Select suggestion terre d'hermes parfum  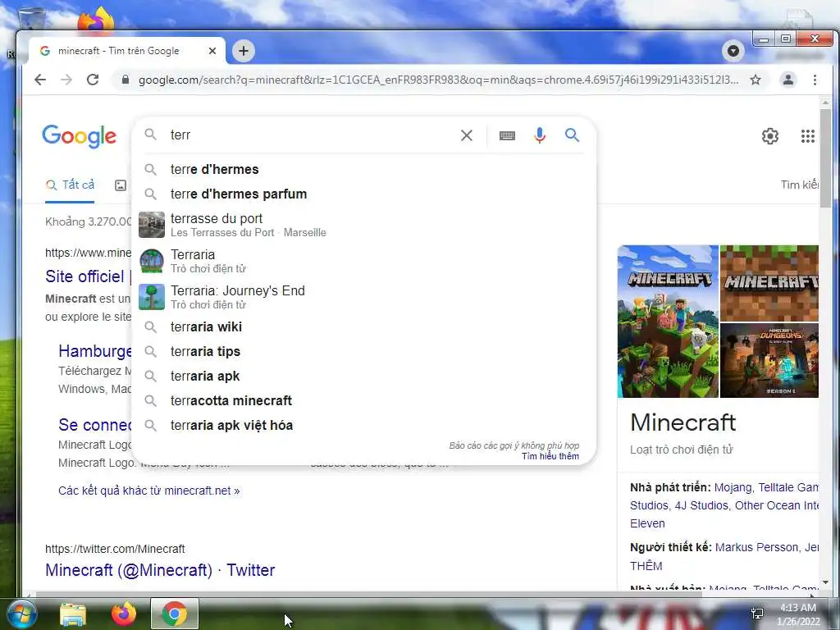click(x=363, y=194)
